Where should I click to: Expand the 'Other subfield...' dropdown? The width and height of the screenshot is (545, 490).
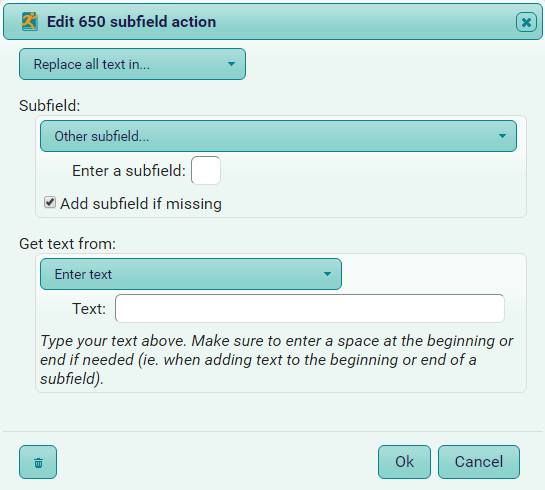(x=278, y=136)
